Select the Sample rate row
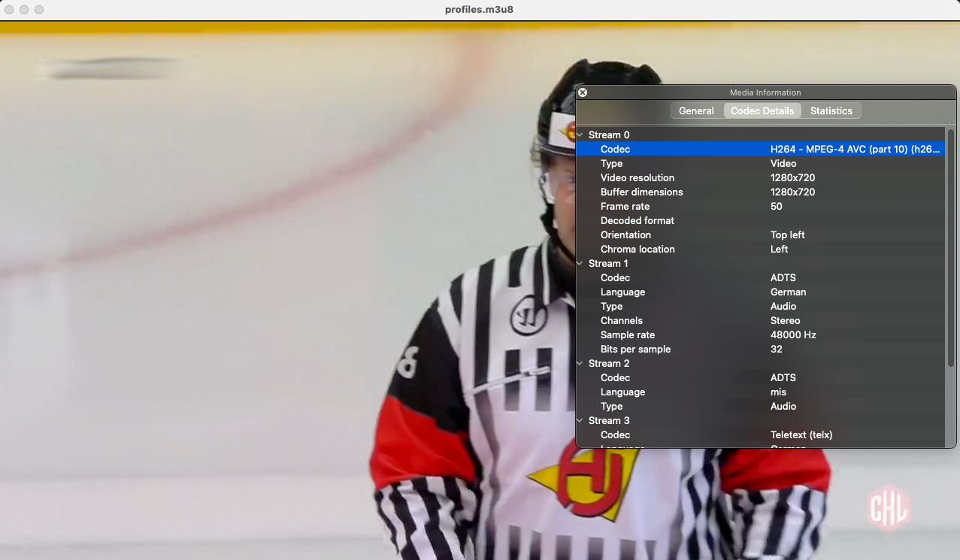The image size is (960, 560). click(760, 334)
